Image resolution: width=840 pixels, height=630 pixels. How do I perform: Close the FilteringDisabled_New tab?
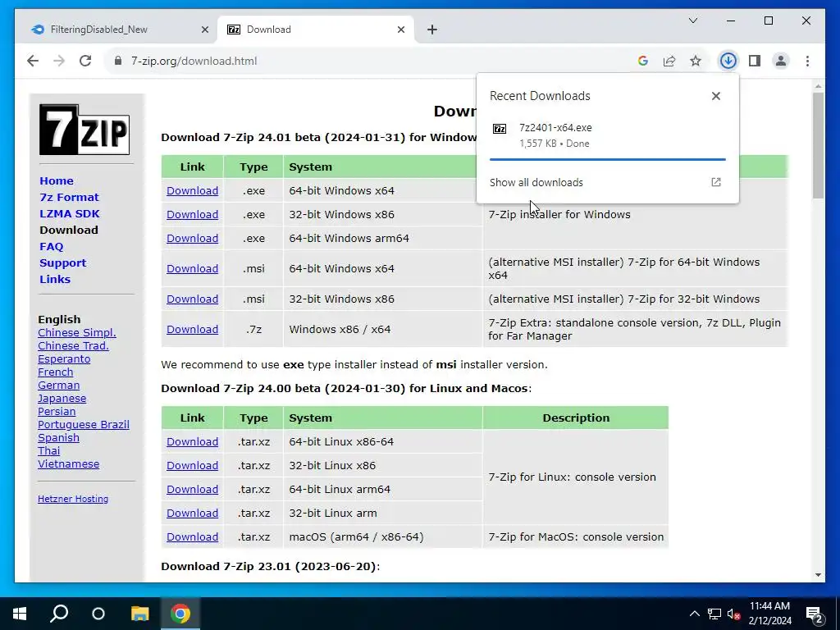(x=204, y=30)
